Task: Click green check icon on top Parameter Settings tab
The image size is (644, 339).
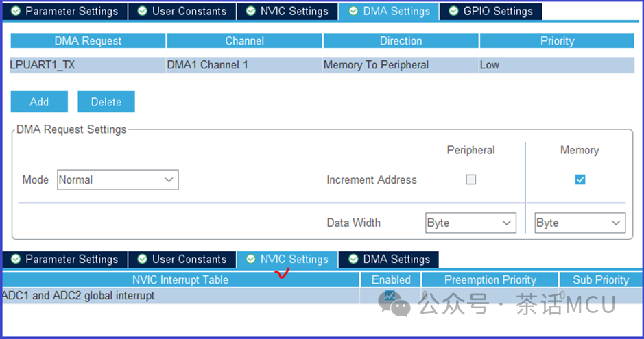Action: click(16, 11)
